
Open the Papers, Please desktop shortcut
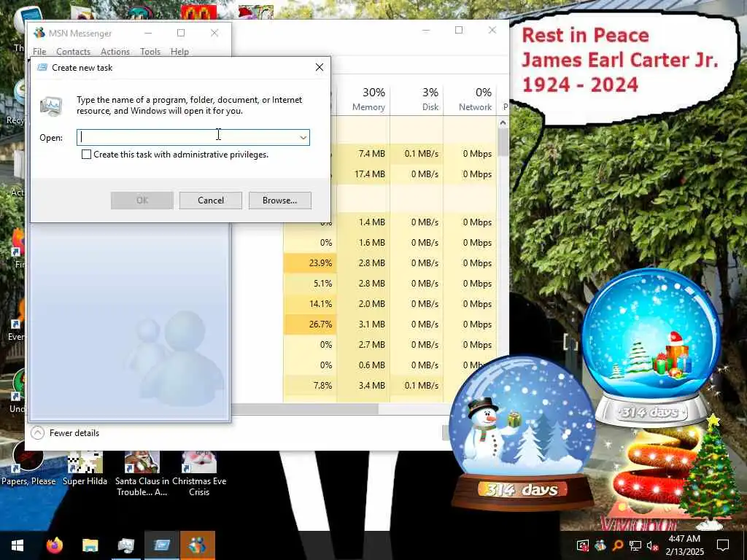[28, 464]
